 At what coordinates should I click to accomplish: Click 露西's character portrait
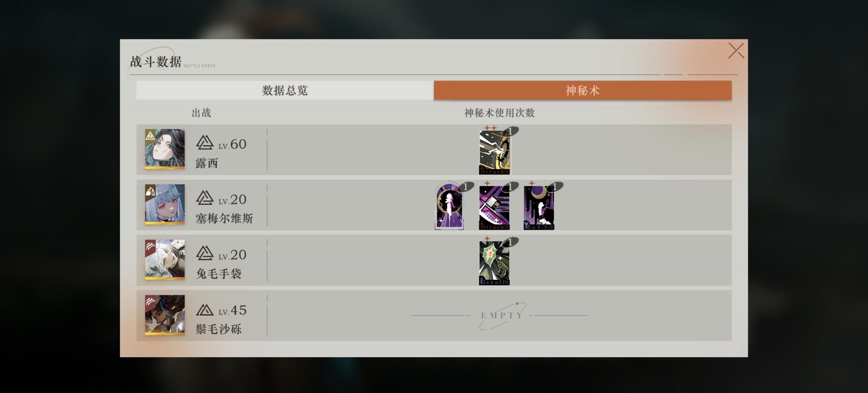(x=165, y=149)
